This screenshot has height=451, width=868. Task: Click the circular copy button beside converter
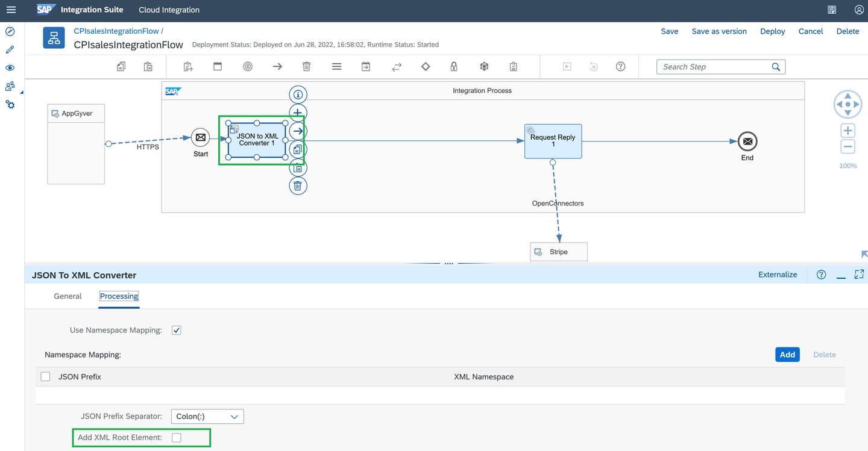(298, 149)
